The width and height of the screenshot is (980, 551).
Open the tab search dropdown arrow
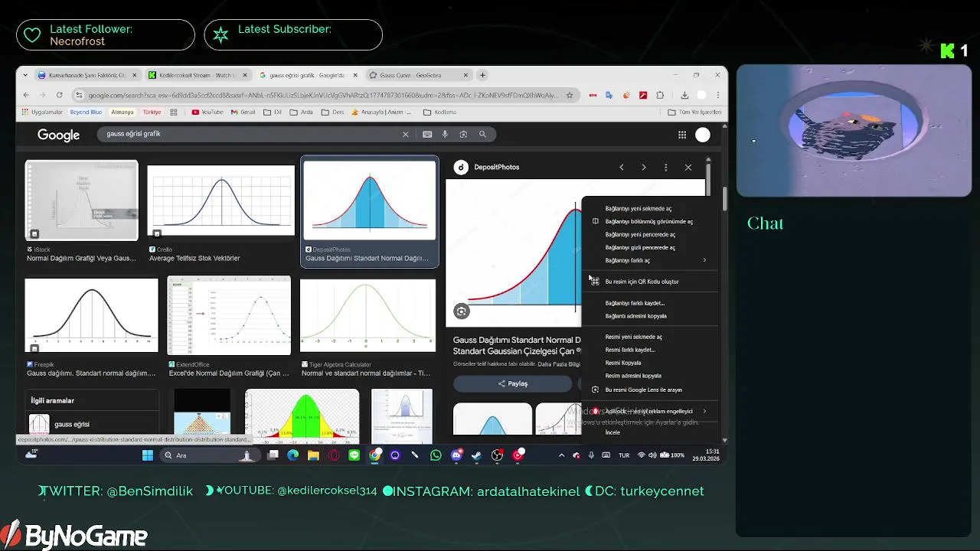25,75
